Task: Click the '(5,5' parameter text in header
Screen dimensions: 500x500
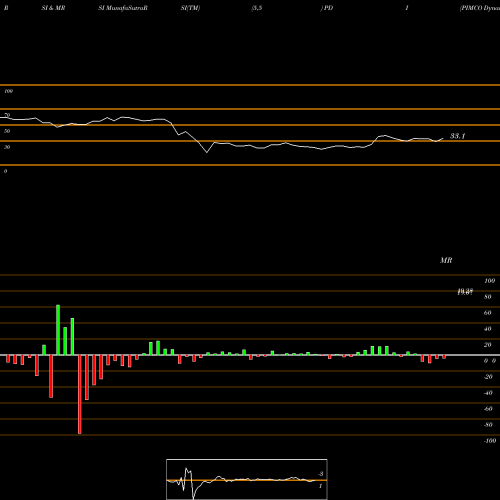Action: [x=256, y=8]
